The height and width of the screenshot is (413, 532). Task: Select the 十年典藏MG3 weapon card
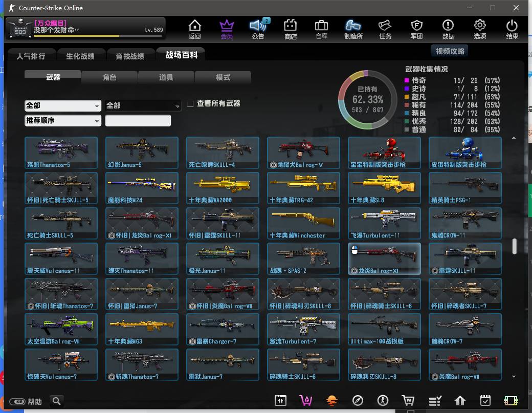tap(142, 329)
